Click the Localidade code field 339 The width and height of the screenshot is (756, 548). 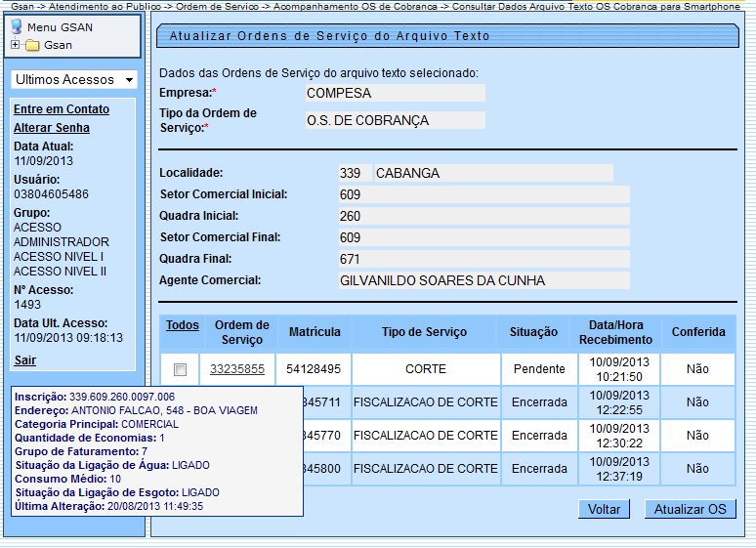click(350, 173)
